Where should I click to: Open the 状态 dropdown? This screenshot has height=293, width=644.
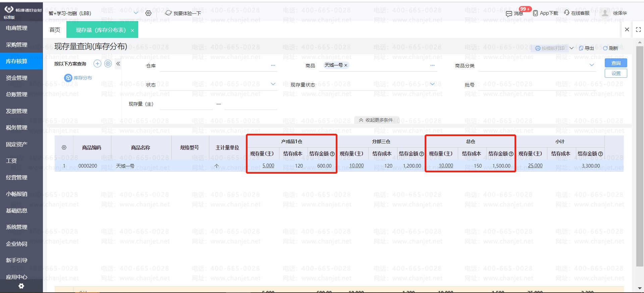coord(273,84)
